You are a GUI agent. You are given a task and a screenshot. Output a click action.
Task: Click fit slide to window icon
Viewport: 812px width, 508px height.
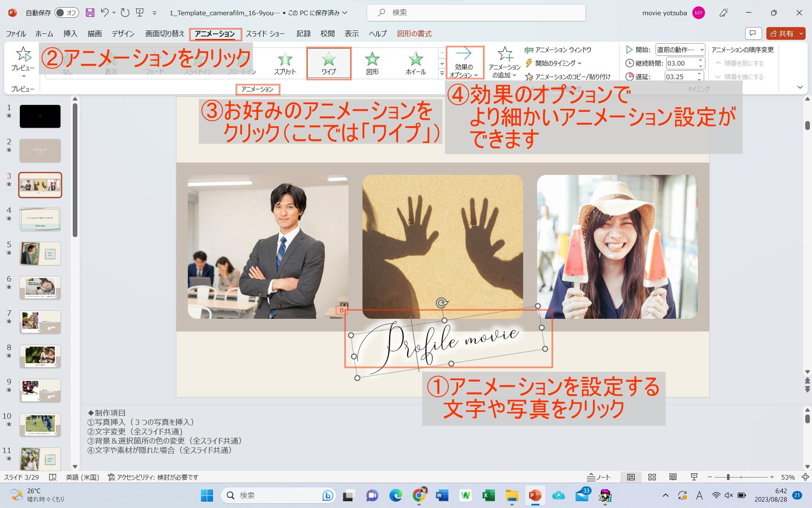click(x=805, y=477)
